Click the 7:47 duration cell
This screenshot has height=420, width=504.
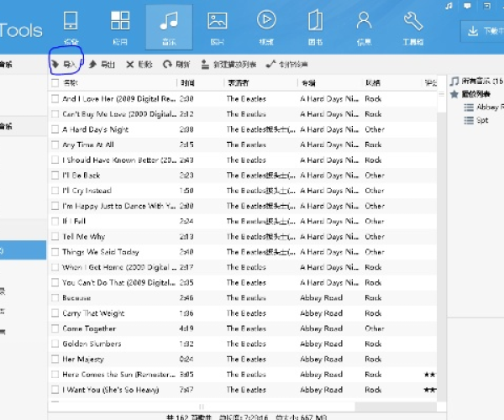[x=186, y=390]
